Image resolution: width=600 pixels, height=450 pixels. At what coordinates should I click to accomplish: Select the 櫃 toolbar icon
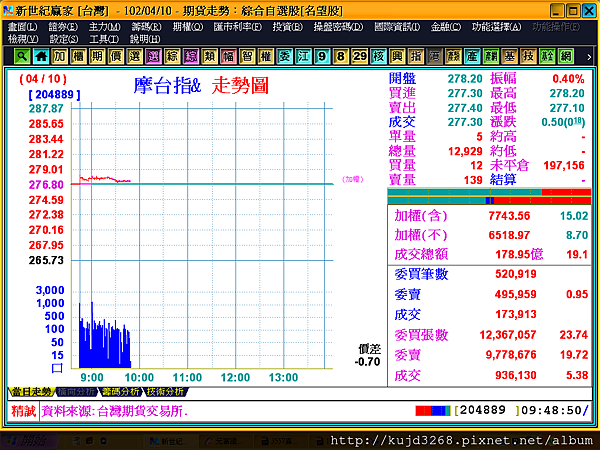coord(78,57)
